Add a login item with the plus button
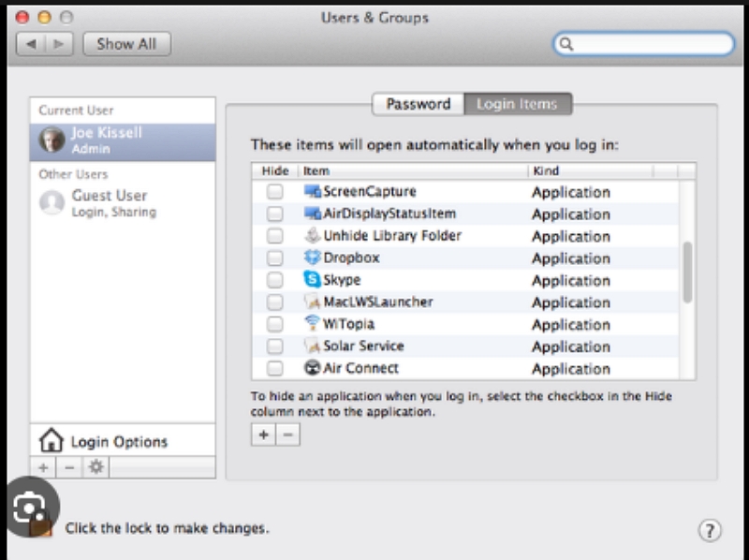The height and width of the screenshot is (560, 749). [x=263, y=435]
